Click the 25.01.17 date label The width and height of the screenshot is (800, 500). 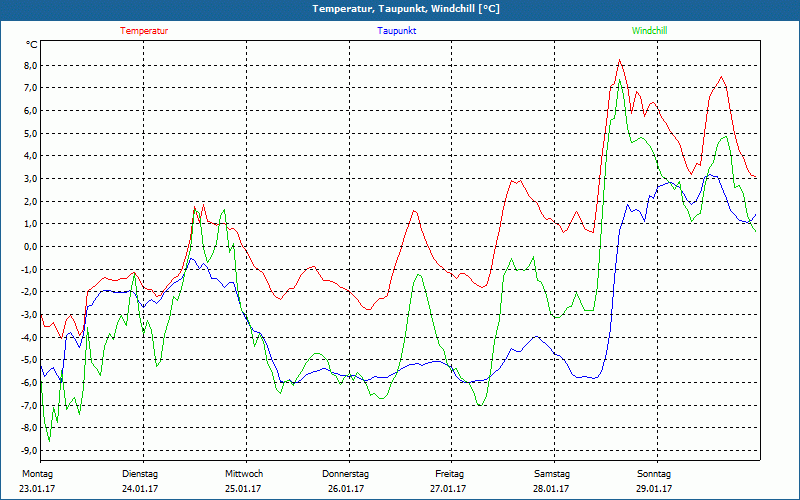[243, 489]
